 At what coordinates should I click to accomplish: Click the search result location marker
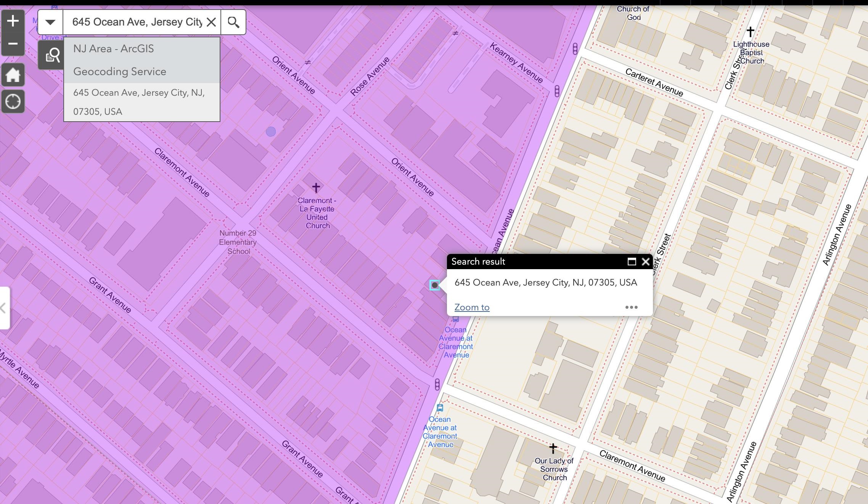click(434, 285)
